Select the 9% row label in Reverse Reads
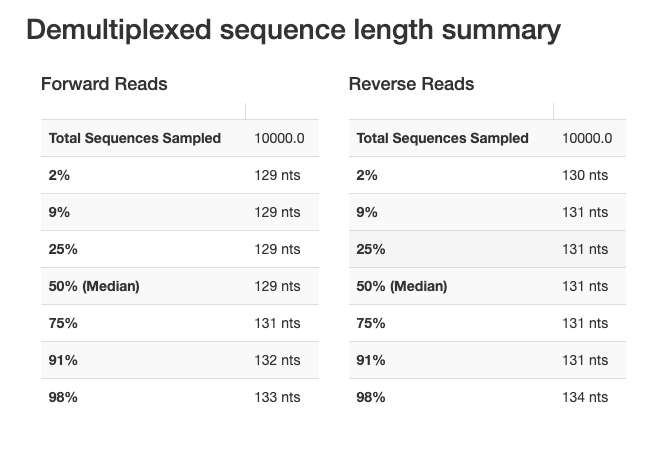The width and height of the screenshot is (668, 452). pyautogui.click(x=367, y=212)
